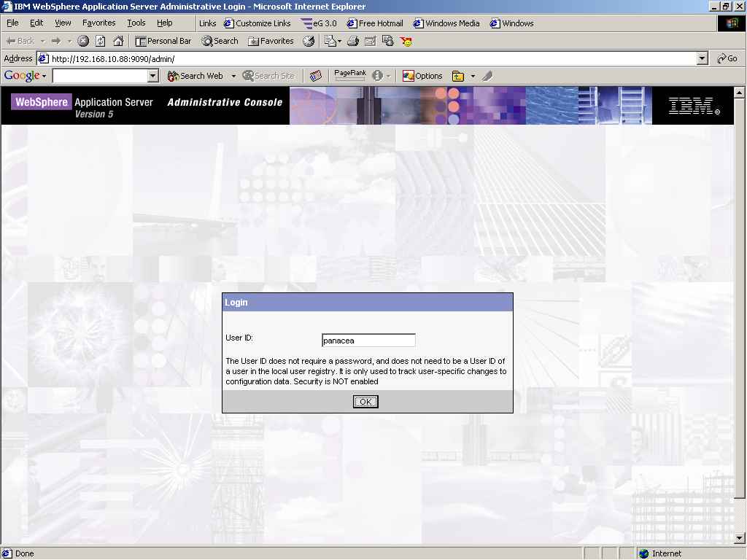Screen dimensions: 747x560
Task: Click the Back button
Action: pos(20,41)
